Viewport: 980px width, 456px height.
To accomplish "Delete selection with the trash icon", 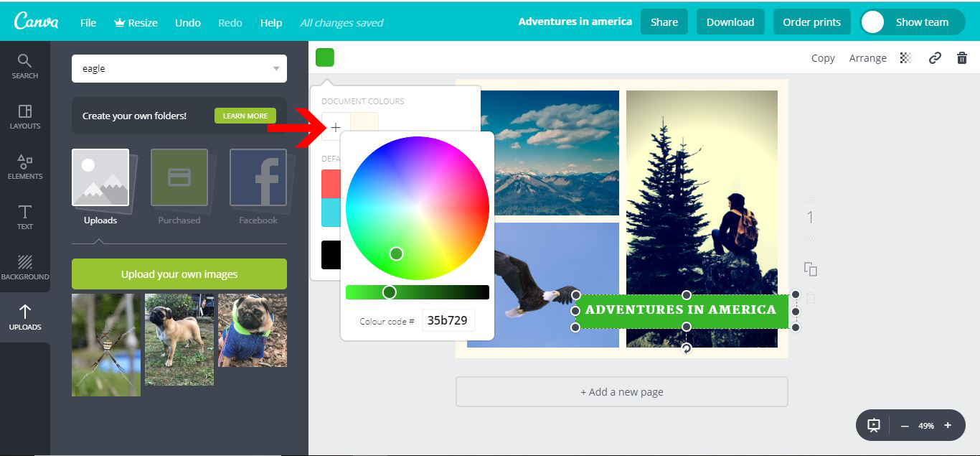I will 961,58.
